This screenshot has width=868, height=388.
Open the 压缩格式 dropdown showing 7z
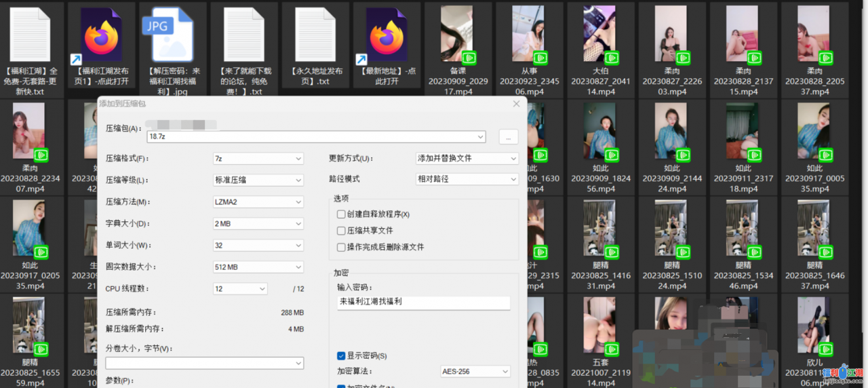258,158
